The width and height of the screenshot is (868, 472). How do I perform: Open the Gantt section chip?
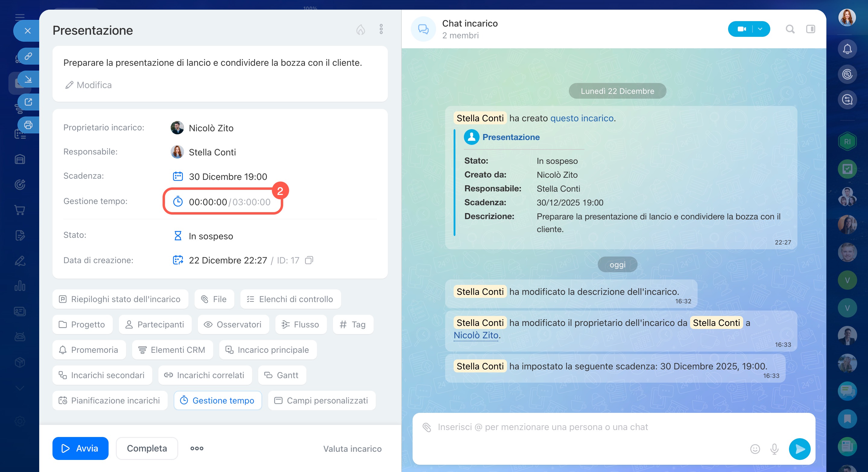(282, 375)
